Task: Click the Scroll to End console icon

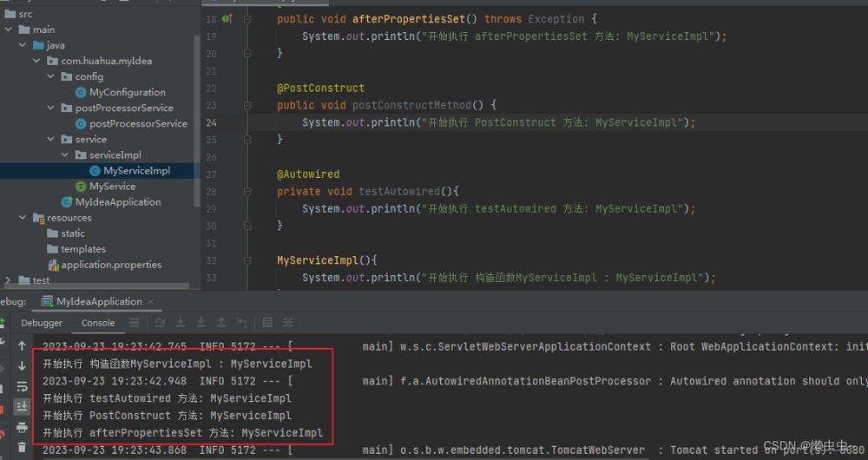Action: pyautogui.click(x=22, y=406)
